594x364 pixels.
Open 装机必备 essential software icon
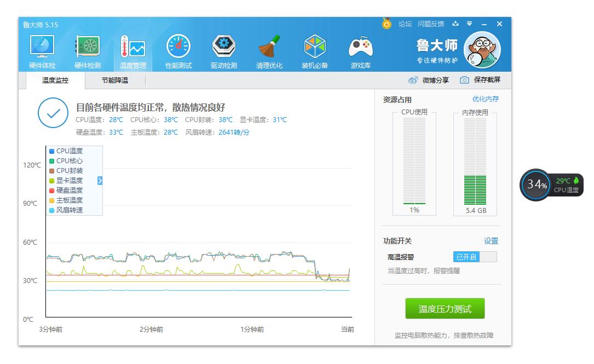(315, 52)
